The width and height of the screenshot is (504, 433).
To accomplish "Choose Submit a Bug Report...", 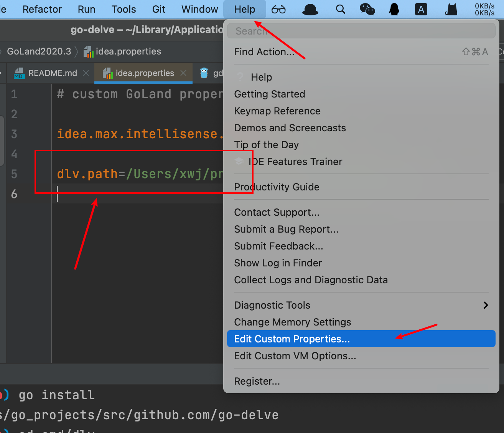I will (361, 229).
